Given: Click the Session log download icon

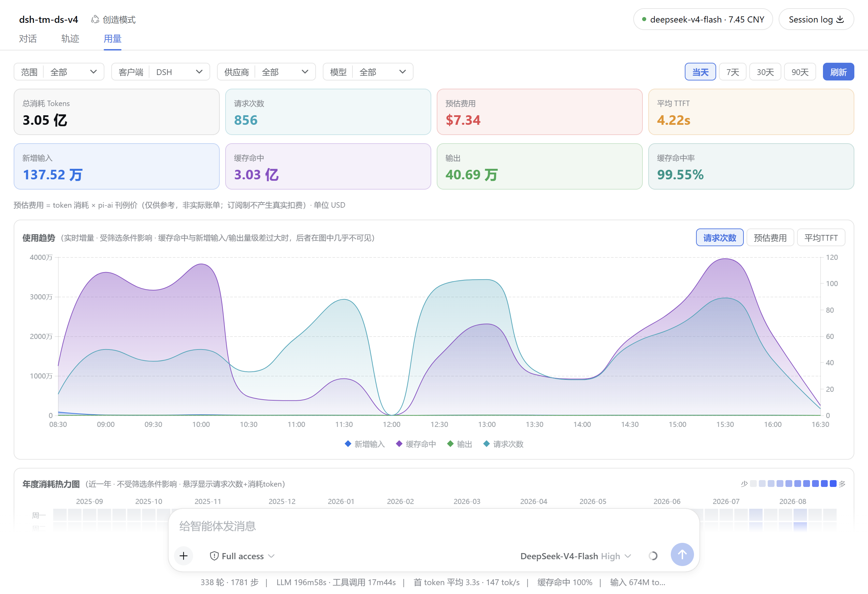Looking at the screenshot, I should pos(840,19).
